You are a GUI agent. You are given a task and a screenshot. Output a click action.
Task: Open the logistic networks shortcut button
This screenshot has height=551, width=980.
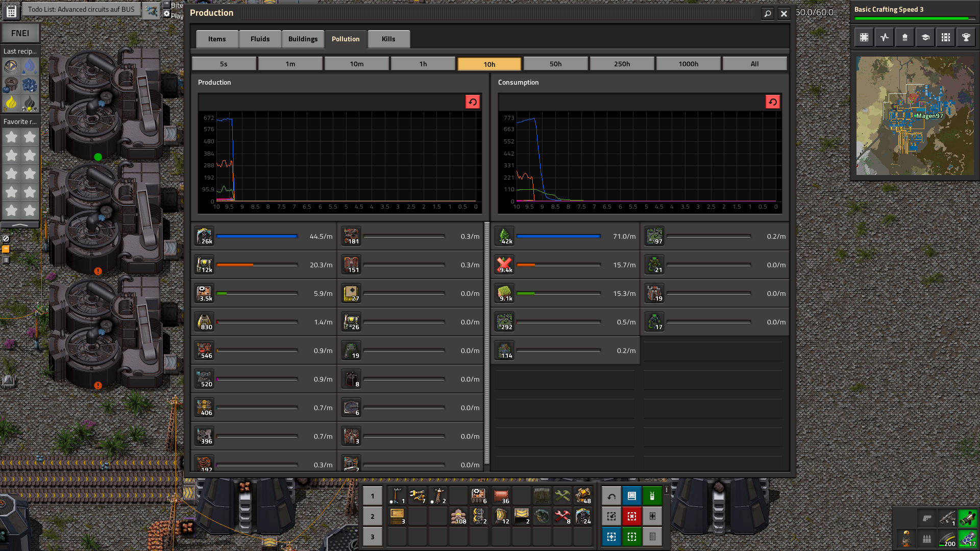[905, 37]
